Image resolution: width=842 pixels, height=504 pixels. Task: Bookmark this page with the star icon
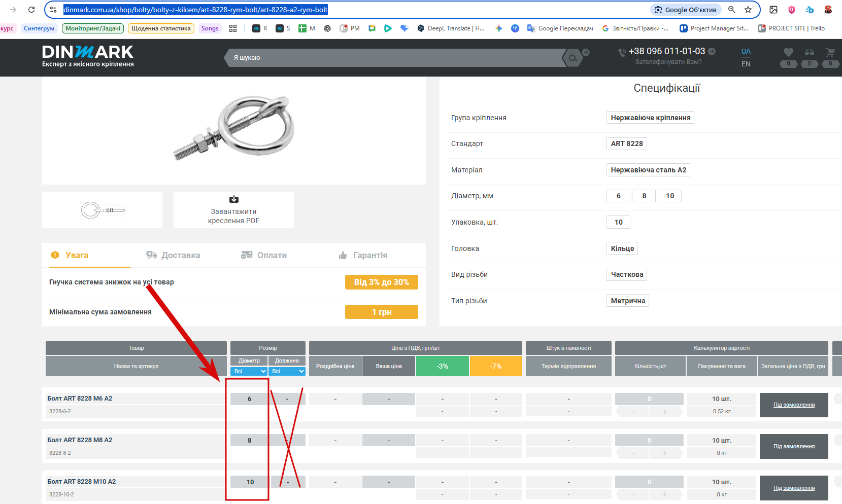pos(748,10)
